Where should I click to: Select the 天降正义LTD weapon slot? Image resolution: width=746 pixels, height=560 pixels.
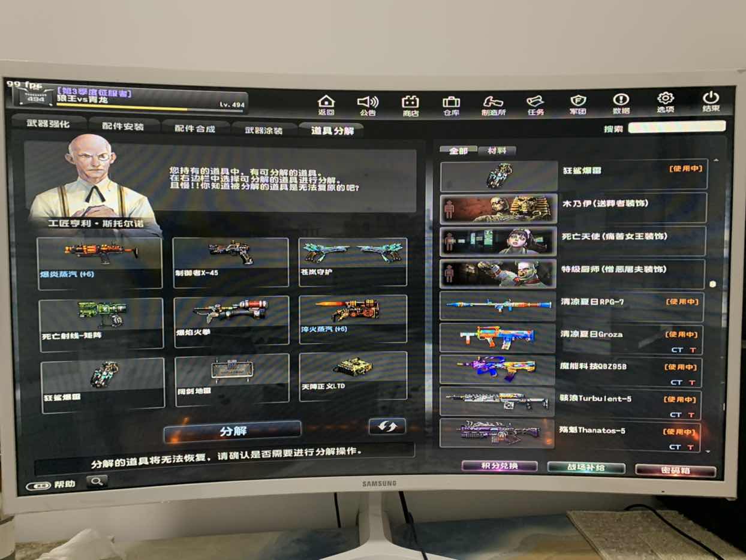click(353, 376)
